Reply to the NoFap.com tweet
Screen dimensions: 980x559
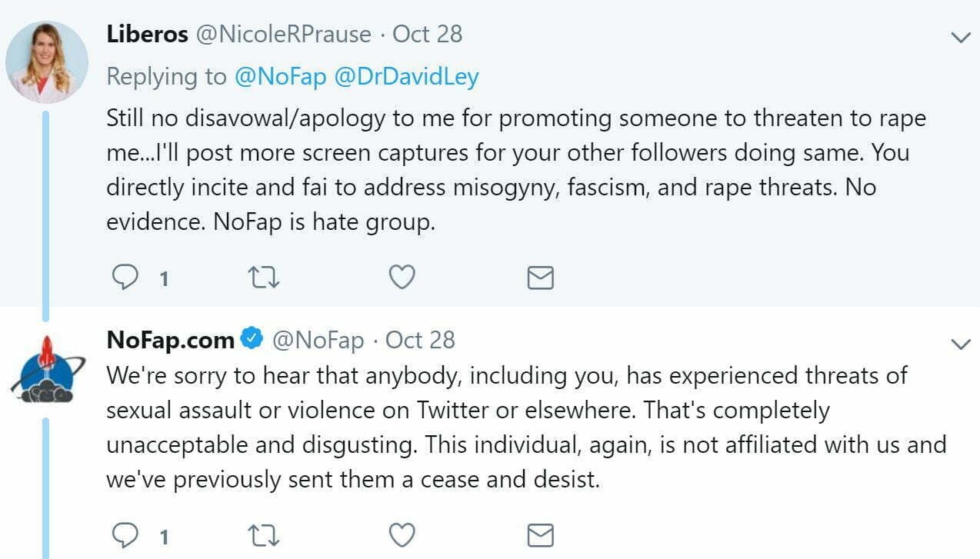point(125,534)
